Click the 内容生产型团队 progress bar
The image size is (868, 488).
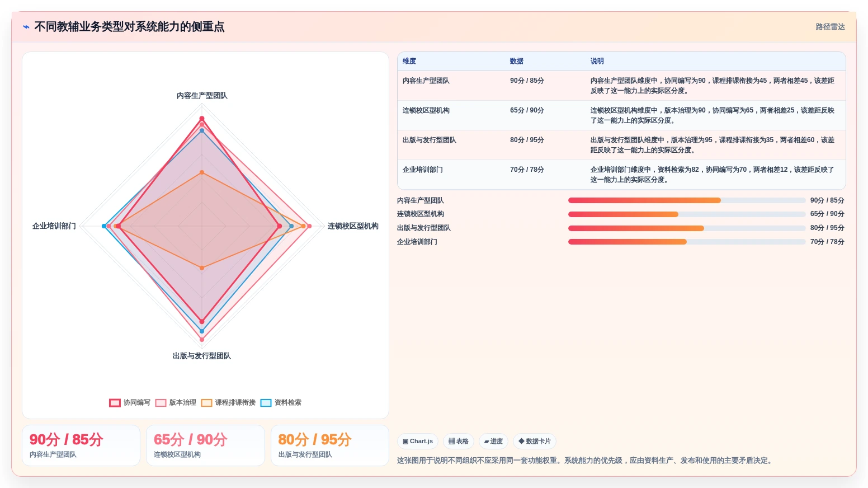tap(687, 200)
